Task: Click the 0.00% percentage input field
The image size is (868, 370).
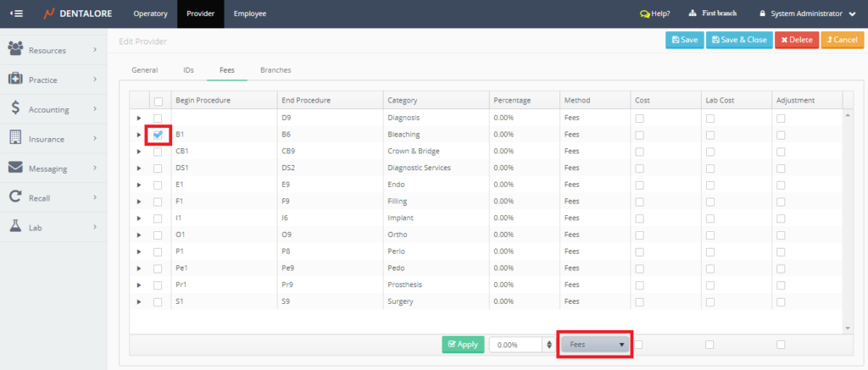Action: tap(516, 345)
